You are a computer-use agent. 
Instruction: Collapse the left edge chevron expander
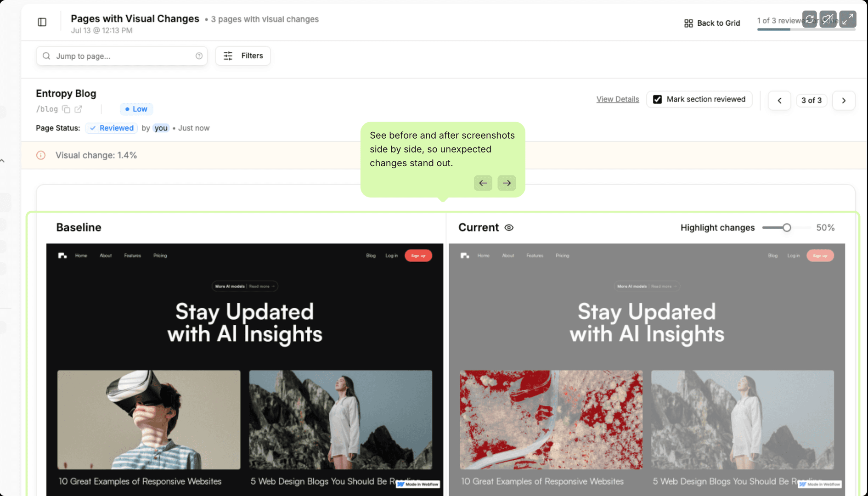coord(2,161)
